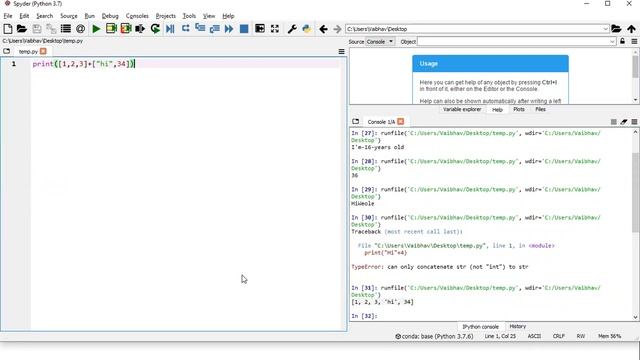Toggle the Help pane lock icon

click(622, 41)
